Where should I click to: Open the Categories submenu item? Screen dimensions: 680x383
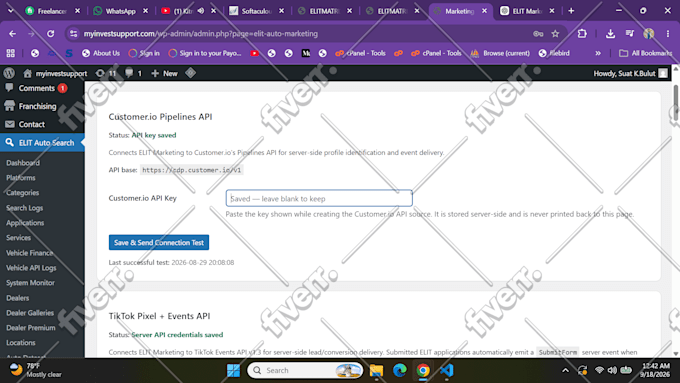pos(23,193)
